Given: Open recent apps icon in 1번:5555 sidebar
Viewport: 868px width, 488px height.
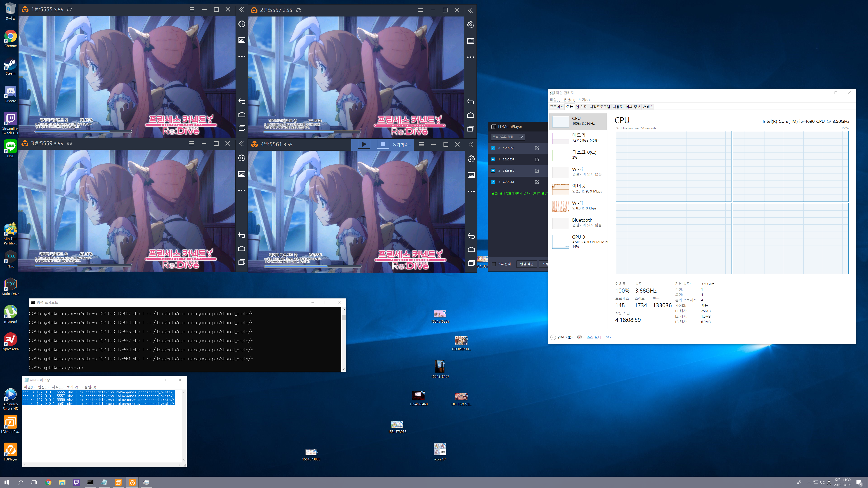Looking at the screenshot, I should (242, 128).
